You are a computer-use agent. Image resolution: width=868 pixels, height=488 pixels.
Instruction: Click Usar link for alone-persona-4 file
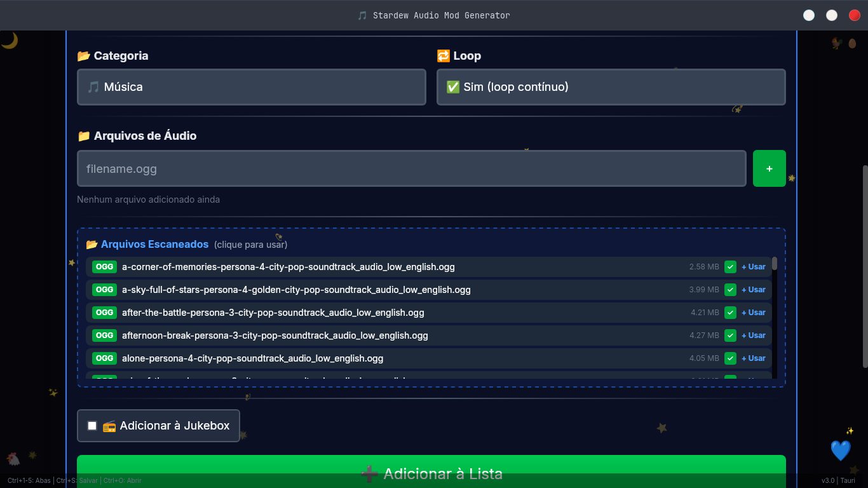pos(754,358)
